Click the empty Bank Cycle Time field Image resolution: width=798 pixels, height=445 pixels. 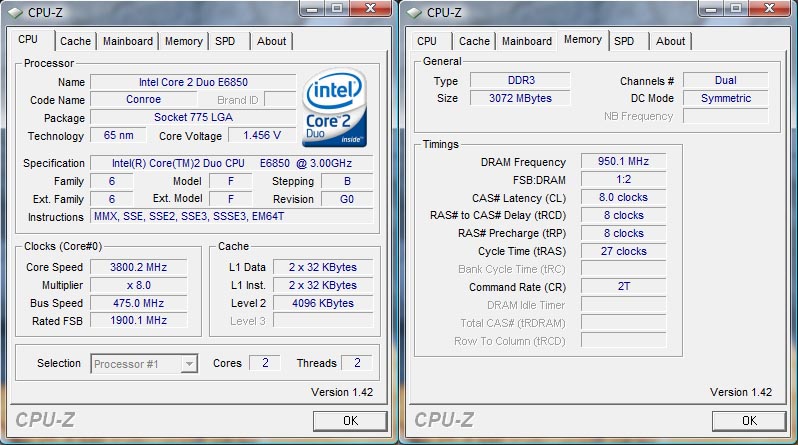coord(623,269)
